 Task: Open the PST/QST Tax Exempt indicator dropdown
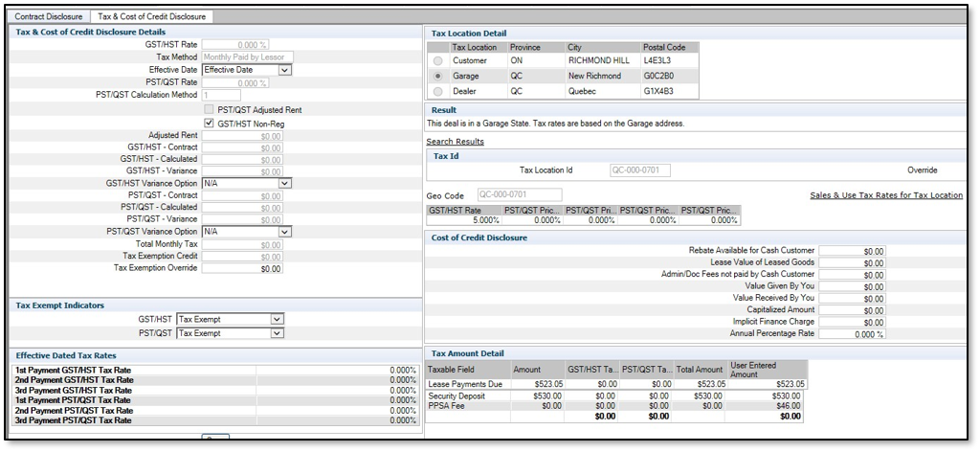pos(277,333)
